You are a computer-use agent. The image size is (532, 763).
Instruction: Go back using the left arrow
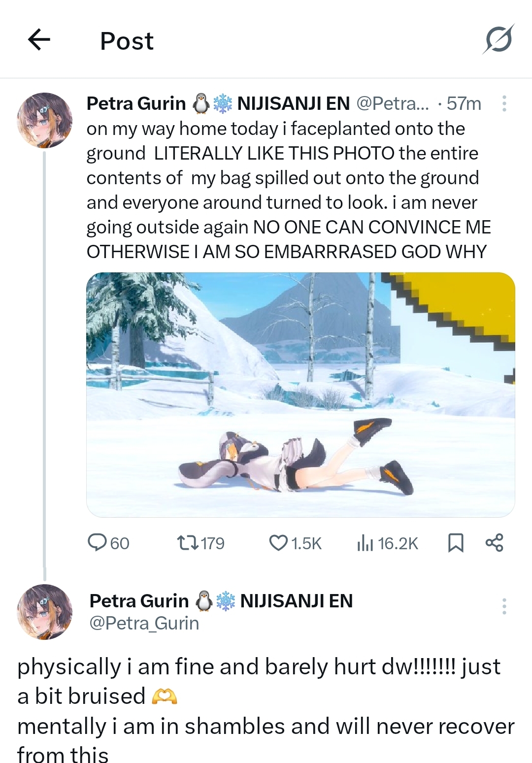[39, 40]
